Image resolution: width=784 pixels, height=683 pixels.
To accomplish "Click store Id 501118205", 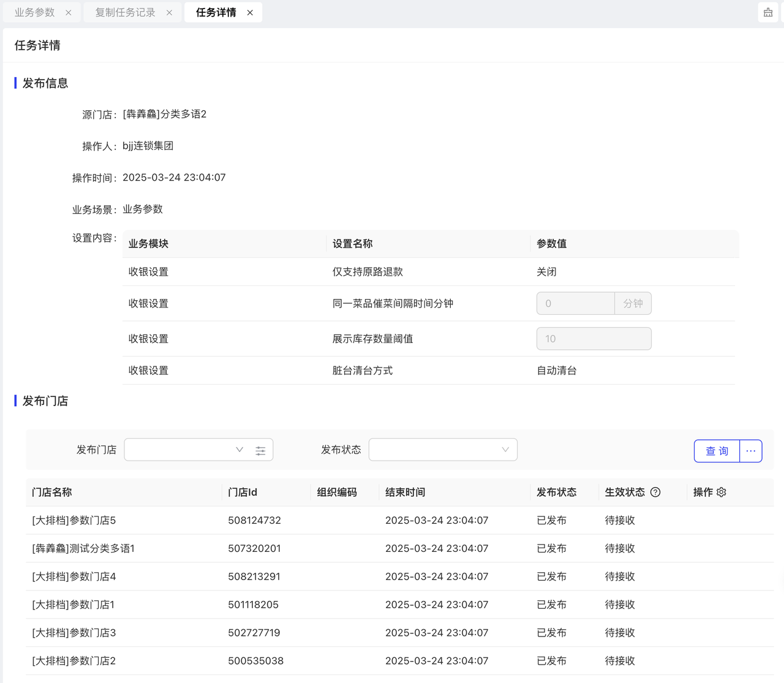I will (x=253, y=605).
